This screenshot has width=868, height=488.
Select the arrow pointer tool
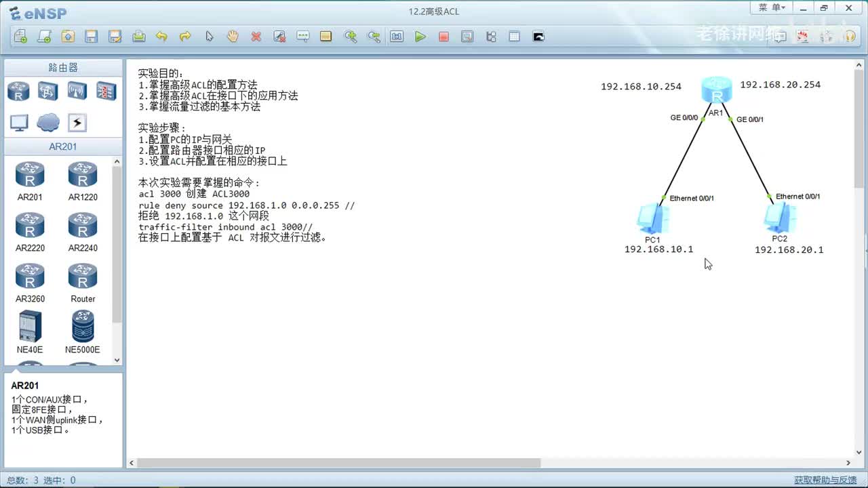point(209,37)
